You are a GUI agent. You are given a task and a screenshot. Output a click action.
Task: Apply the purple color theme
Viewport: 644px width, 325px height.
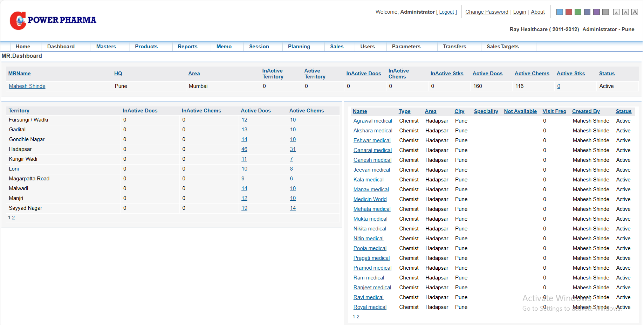click(596, 12)
